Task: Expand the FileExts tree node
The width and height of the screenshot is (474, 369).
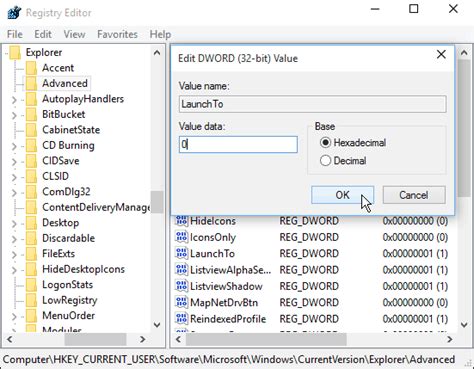Action: point(14,254)
